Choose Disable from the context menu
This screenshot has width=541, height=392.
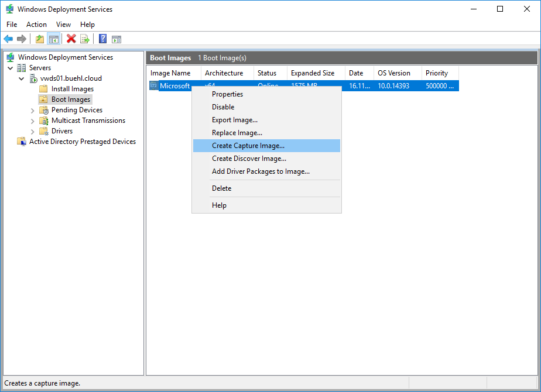(x=267, y=107)
